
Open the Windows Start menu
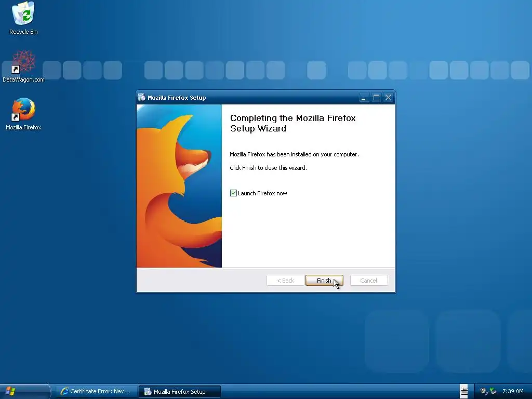(24, 391)
